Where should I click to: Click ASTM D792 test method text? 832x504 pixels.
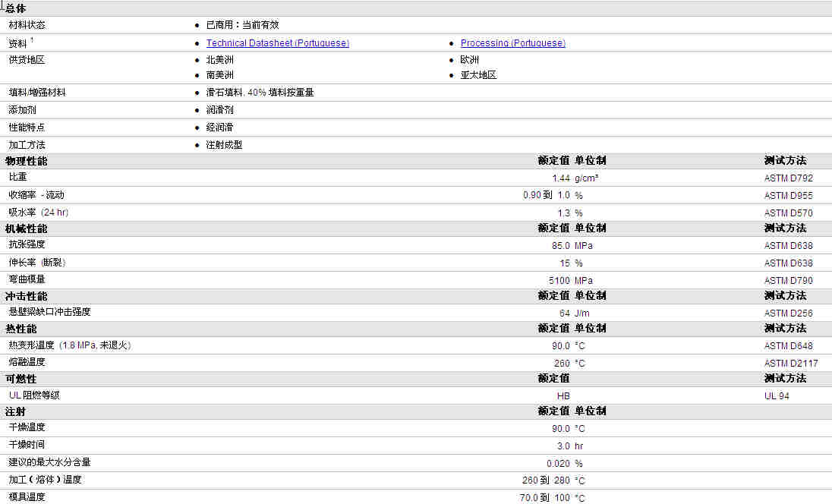coord(788,178)
